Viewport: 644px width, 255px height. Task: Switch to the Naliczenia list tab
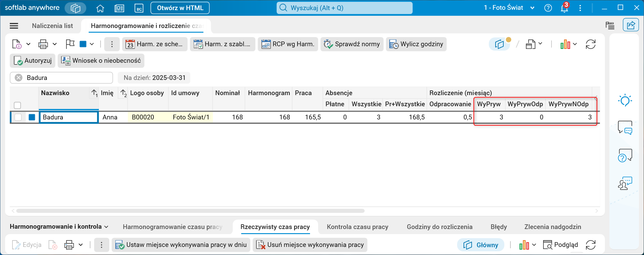click(x=52, y=26)
